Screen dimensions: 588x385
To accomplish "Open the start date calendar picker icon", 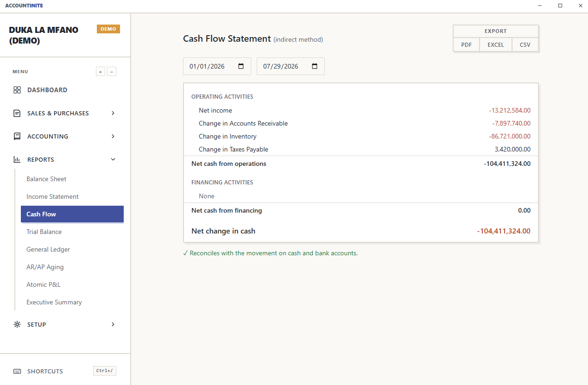I will coord(241,66).
